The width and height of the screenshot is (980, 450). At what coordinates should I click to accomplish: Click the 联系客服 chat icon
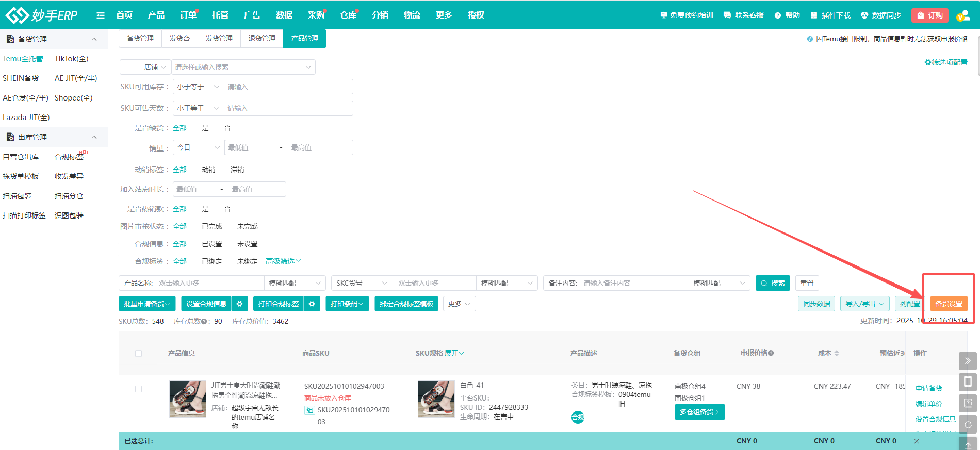click(727, 15)
